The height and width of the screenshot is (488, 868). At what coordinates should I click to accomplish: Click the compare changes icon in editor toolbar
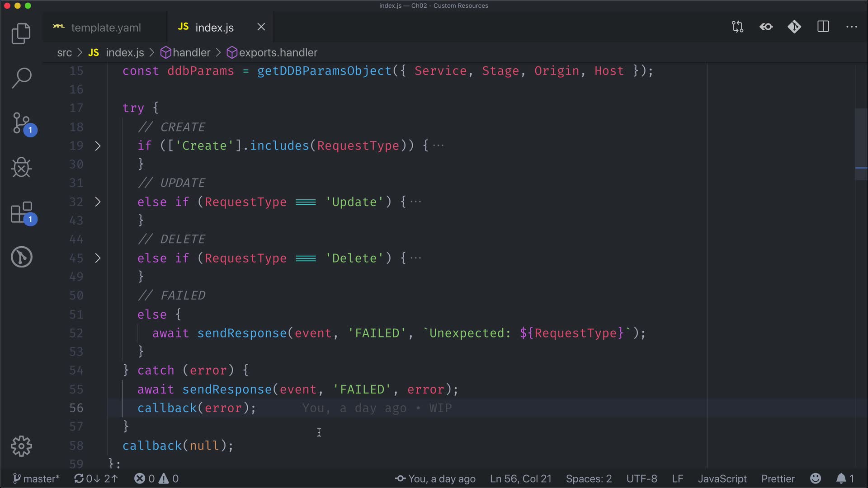coord(737,27)
